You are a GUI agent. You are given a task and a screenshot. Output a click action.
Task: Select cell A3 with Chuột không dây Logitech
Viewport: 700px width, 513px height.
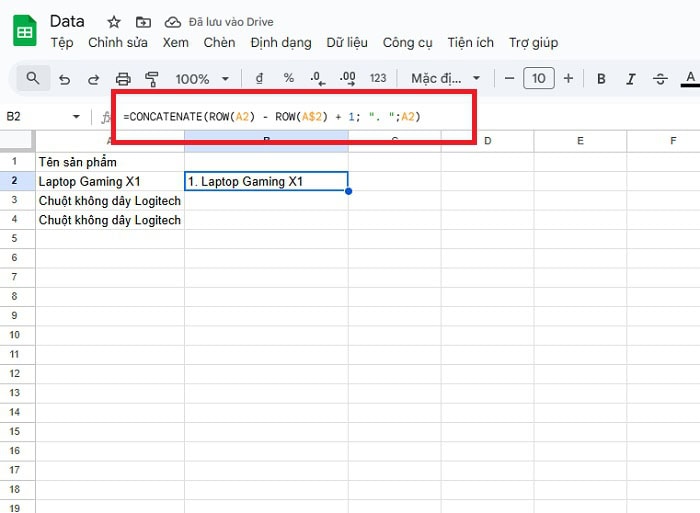click(110, 201)
